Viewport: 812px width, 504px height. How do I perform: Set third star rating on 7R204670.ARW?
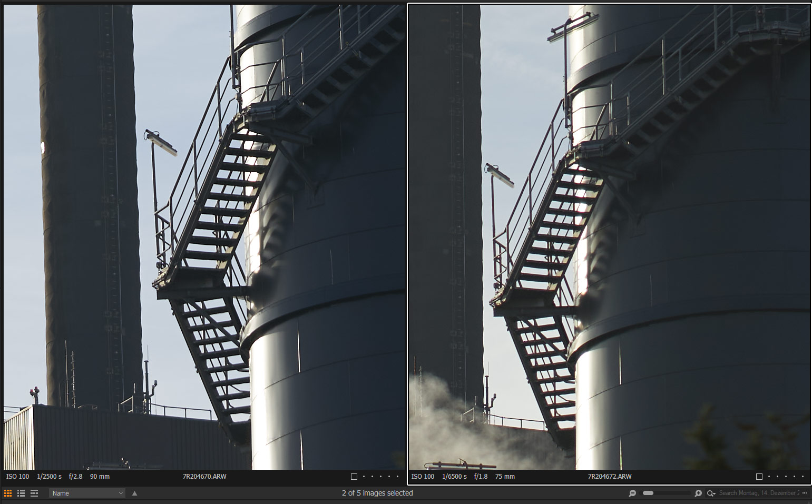point(380,477)
